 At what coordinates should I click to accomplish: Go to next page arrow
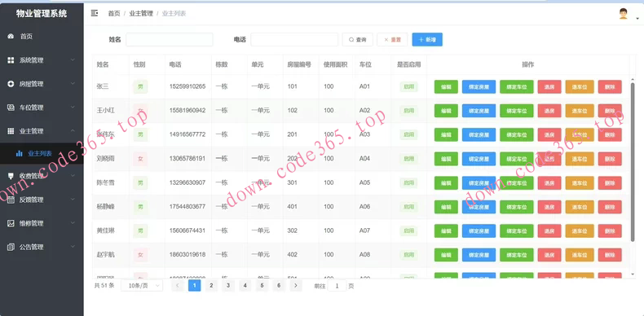click(296, 286)
